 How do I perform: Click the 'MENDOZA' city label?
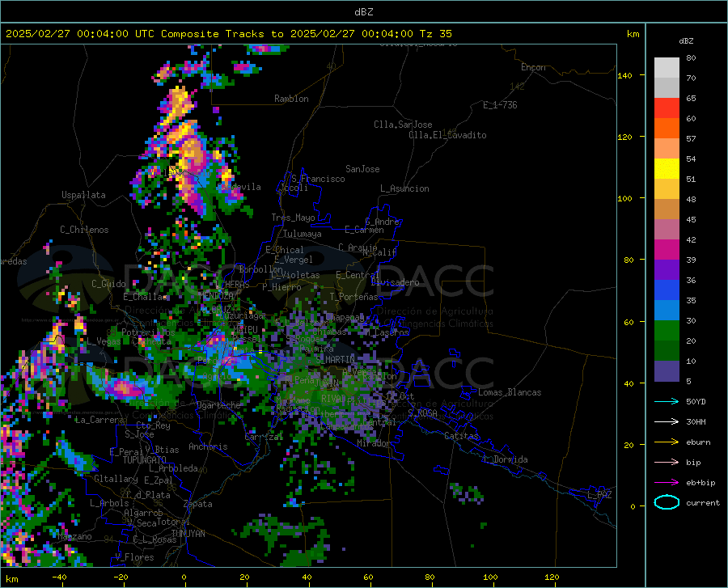point(216,295)
